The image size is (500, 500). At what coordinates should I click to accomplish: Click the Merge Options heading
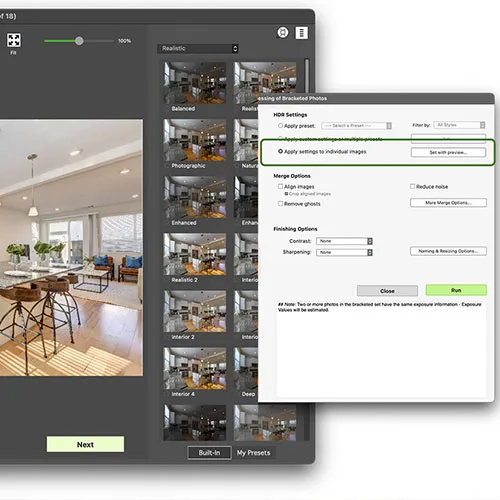coord(292,176)
